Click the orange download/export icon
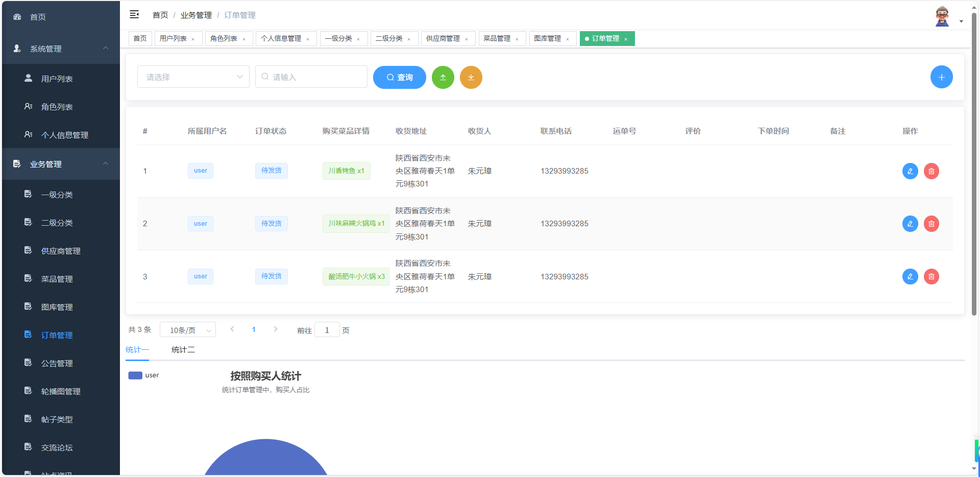 click(x=471, y=77)
